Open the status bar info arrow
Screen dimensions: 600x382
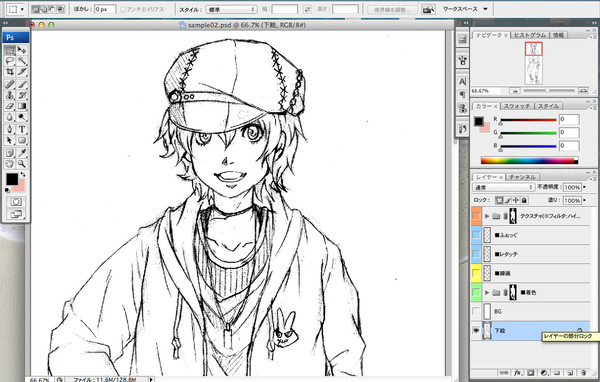click(151, 379)
